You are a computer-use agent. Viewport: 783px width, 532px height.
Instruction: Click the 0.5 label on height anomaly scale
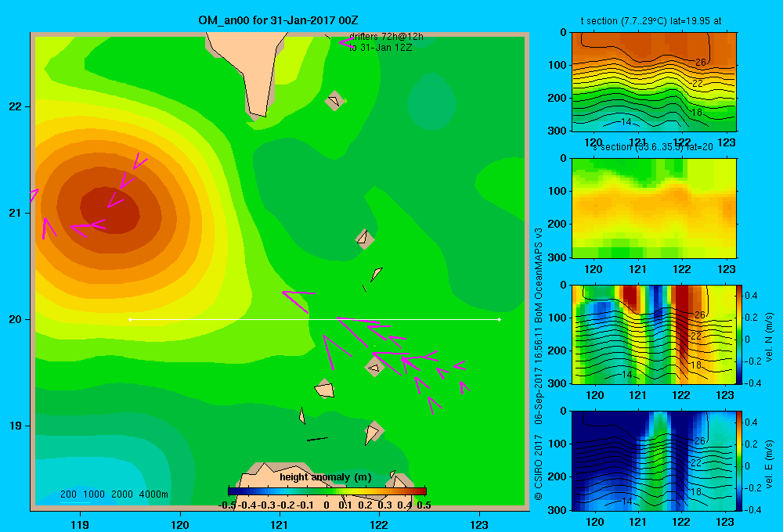coord(424,505)
